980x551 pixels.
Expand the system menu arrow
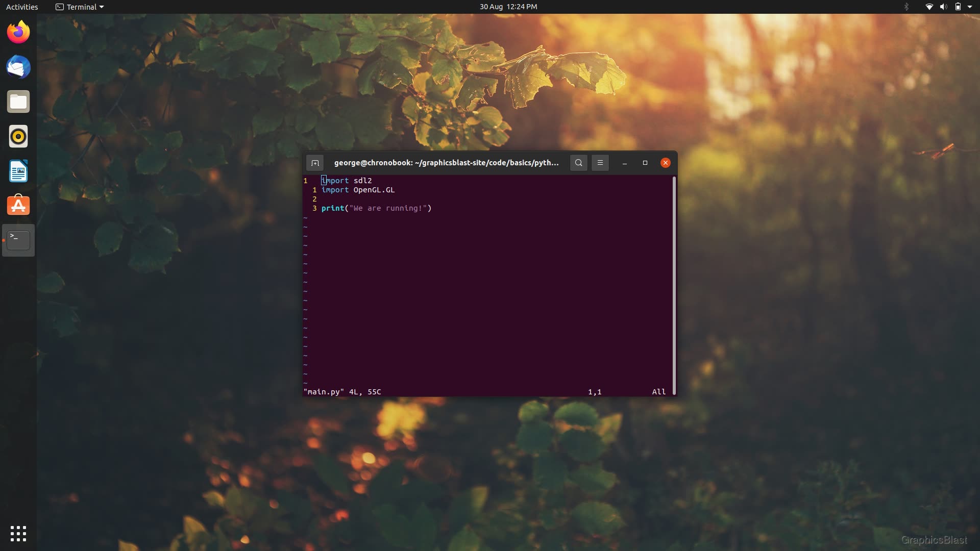(x=970, y=7)
